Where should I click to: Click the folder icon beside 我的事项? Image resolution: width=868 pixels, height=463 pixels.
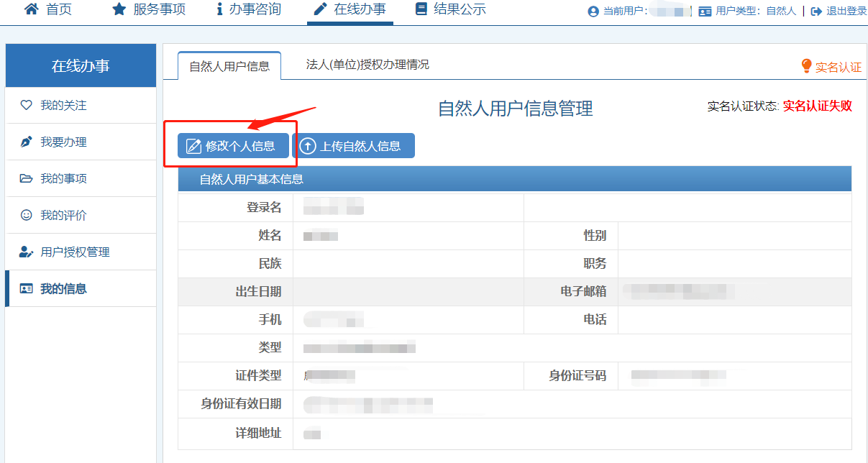coord(27,179)
